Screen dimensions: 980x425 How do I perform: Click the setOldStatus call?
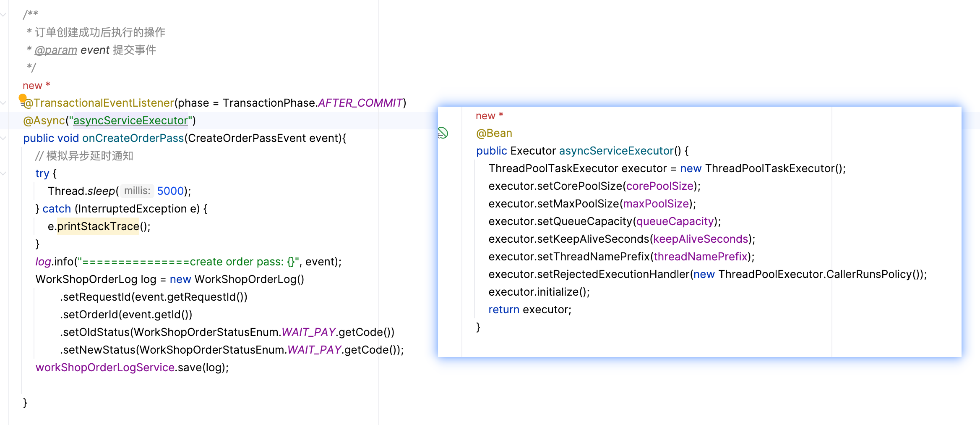pyautogui.click(x=96, y=332)
